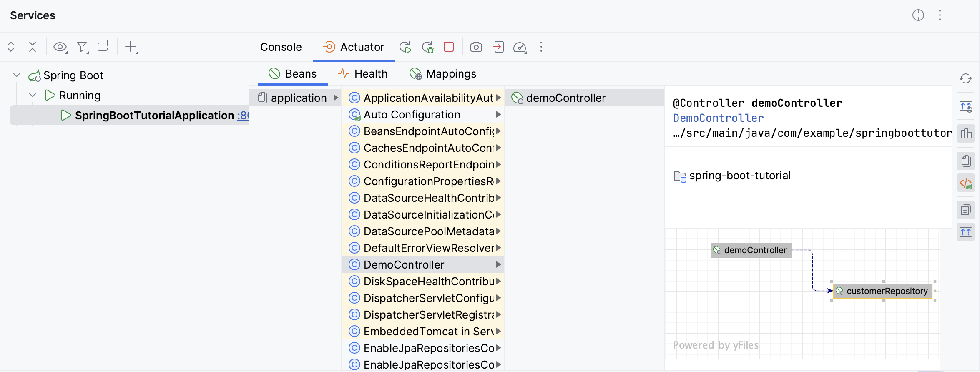Image resolution: width=980 pixels, height=372 pixels.
Task: Expand the Auto Configuration arrow
Action: pyautogui.click(x=498, y=114)
